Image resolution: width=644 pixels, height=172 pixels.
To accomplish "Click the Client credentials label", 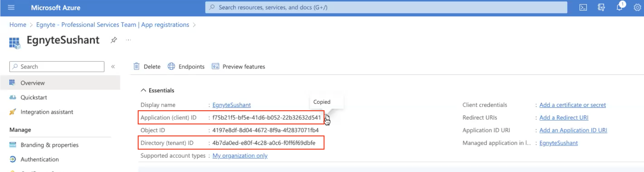I will pyautogui.click(x=485, y=105).
